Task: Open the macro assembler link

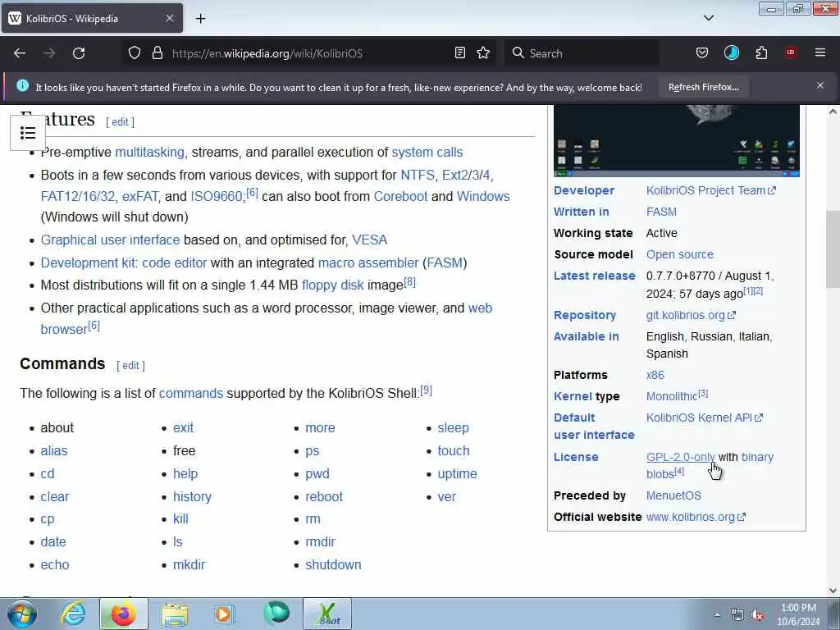Action: [368, 263]
